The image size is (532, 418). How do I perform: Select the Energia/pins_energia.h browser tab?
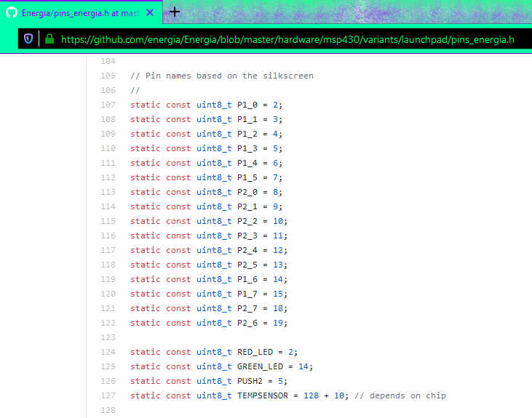(x=80, y=12)
